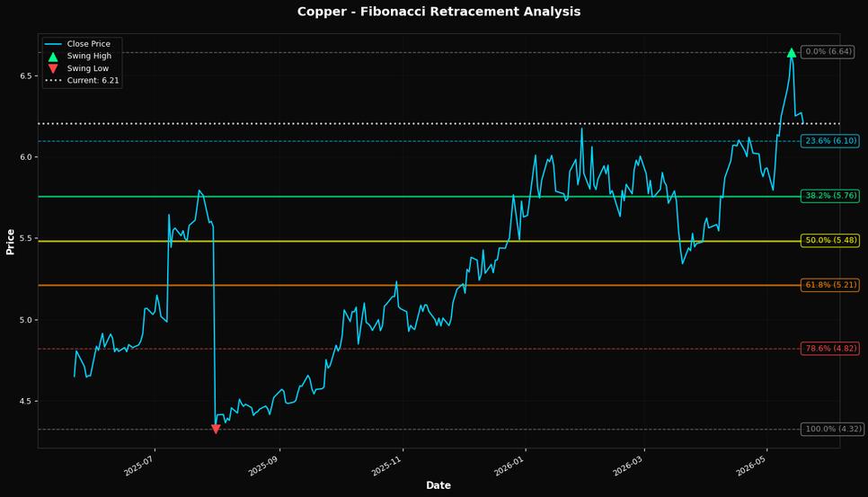868x497 pixels.
Task: Click the 100.0% (4.32) Fibonacci label
Action: click(x=833, y=429)
